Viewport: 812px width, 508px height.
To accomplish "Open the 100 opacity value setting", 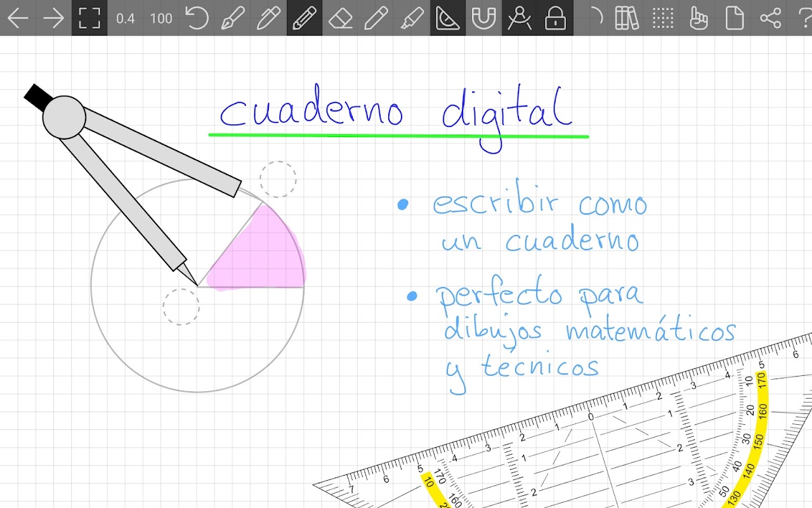I will pos(161,18).
